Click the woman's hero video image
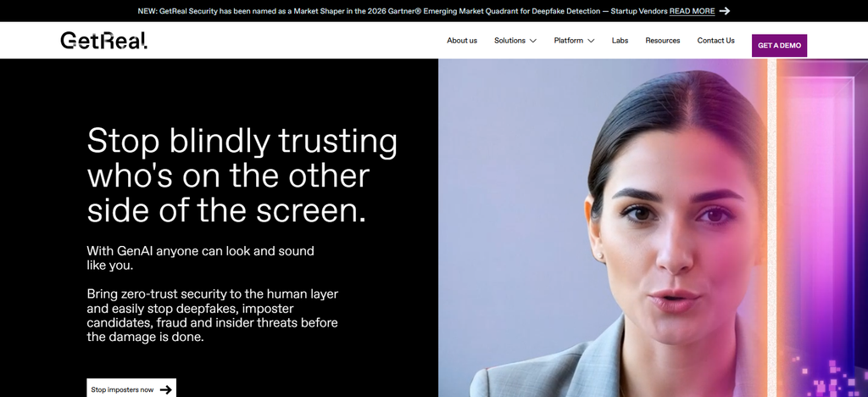Screen dimensions: 868x397 [603, 227]
